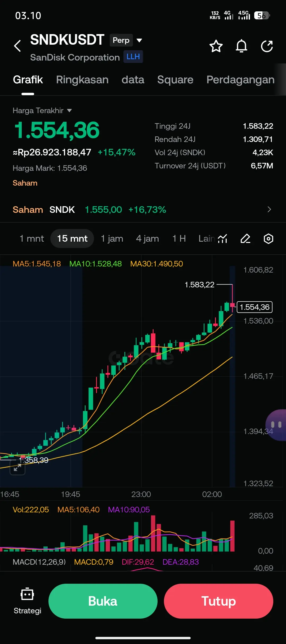Tap the LLH badge

[133, 57]
